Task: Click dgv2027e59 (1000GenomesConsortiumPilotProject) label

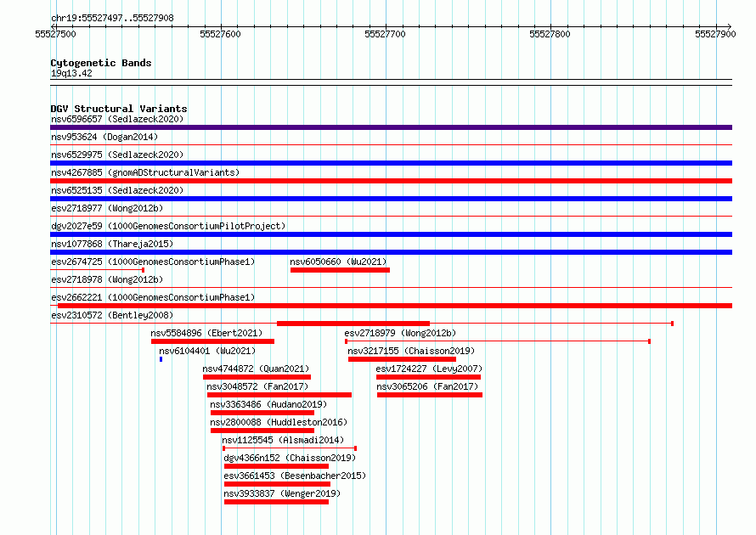Action: (x=168, y=226)
